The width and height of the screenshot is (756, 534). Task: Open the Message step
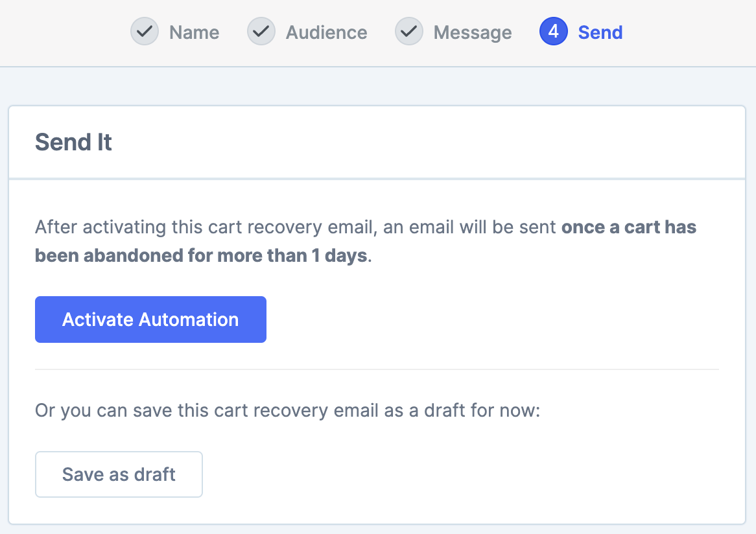[472, 32]
